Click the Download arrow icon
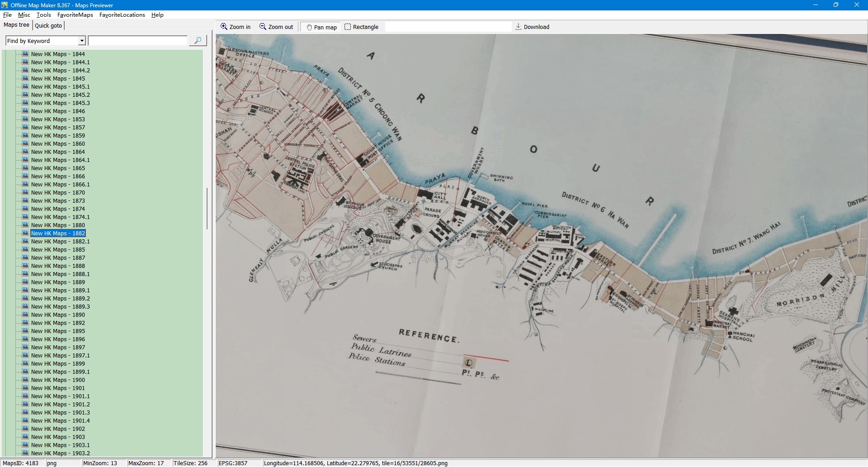This screenshot has height=467, width=868. pyautogui.click(x=519, y=27)
